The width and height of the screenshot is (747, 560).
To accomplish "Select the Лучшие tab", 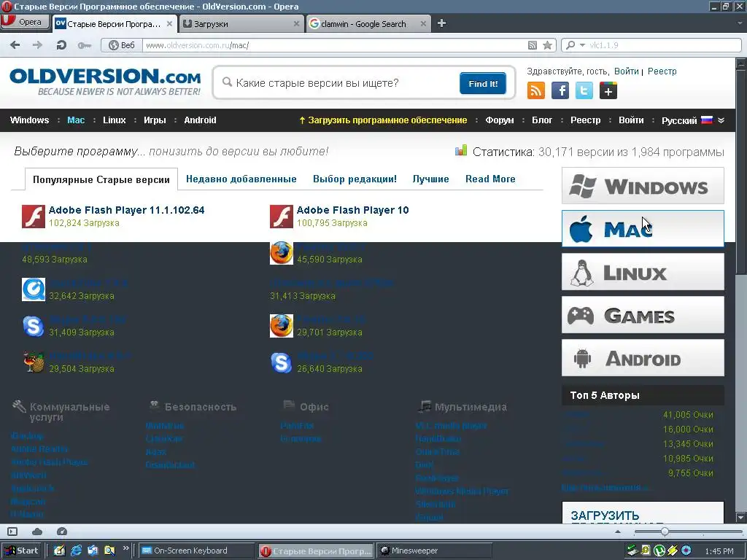I will click(430, 179).
